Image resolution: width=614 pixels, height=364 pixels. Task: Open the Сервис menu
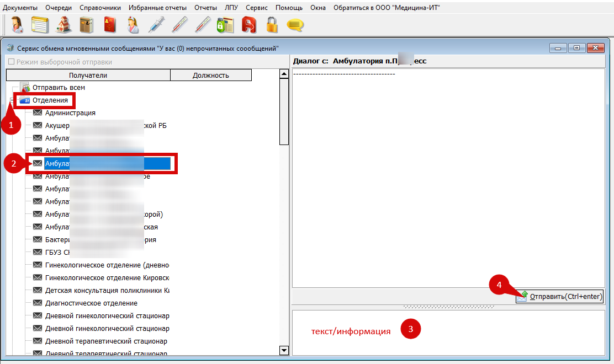coord(257,7)
